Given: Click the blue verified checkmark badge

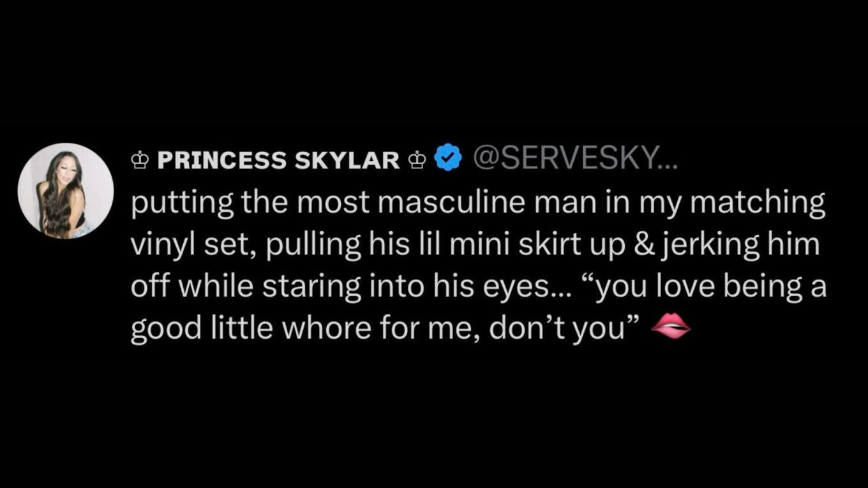Looking at the screenshot, I should coord(448,159).
